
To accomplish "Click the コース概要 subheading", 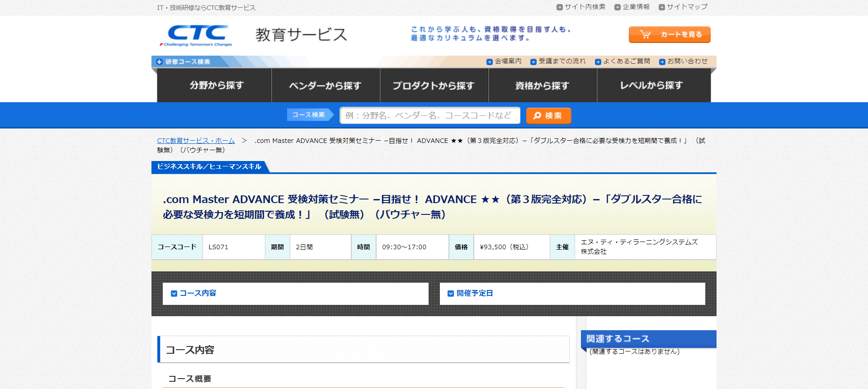I will [x=190, y=379].
